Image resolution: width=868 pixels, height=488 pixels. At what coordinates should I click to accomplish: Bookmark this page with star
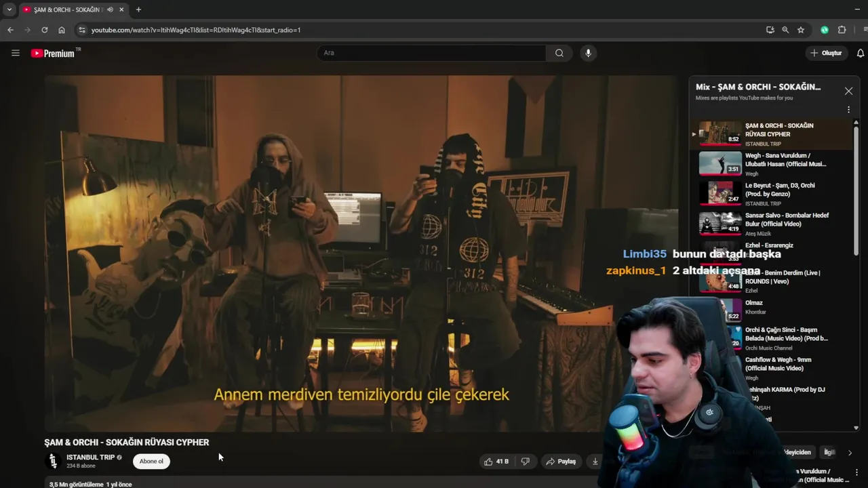pos(801,30)
